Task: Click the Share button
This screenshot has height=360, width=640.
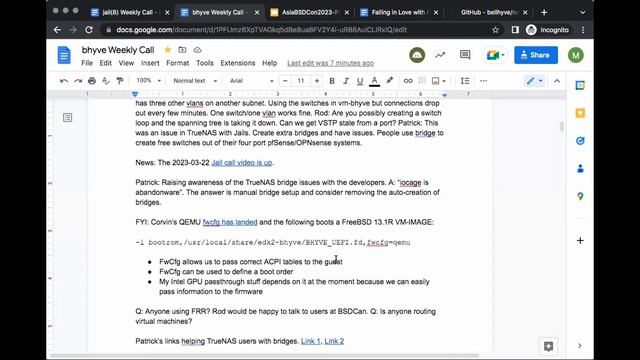Action: (536, 55)
